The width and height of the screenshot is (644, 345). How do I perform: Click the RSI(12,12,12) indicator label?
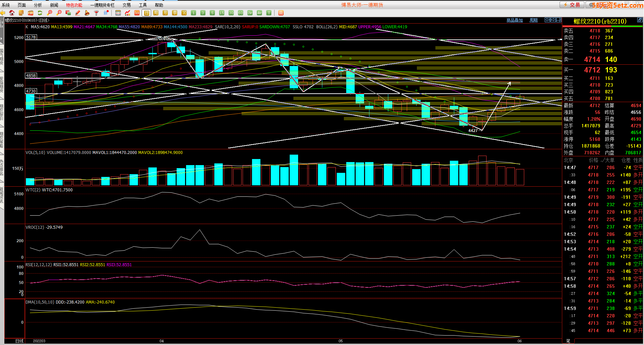(39, 265)
